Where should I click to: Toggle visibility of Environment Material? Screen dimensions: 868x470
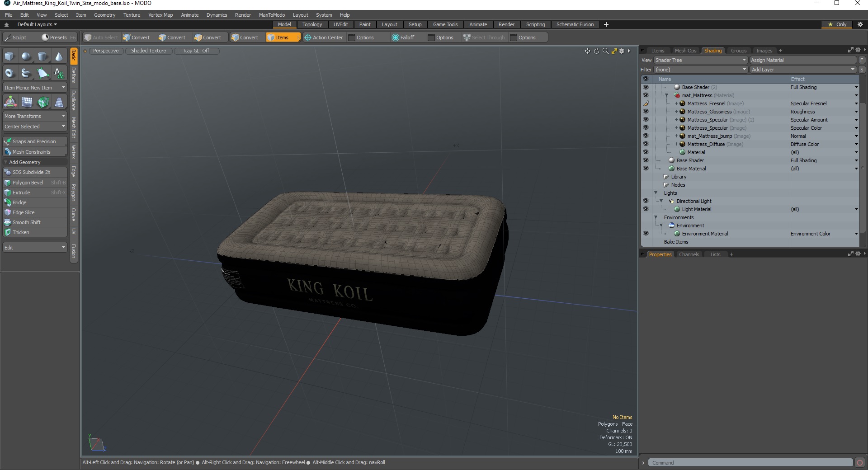[646, 234]
